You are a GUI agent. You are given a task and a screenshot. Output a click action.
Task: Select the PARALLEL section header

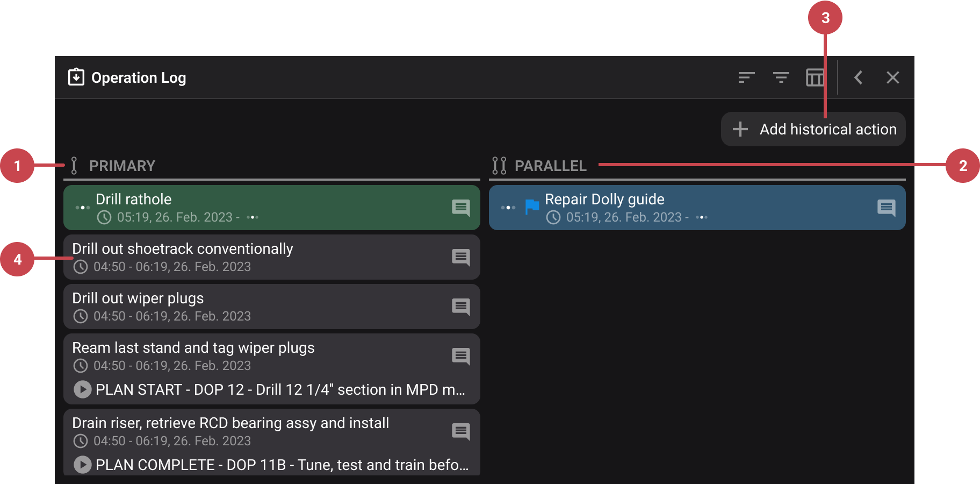pos(551,166)
